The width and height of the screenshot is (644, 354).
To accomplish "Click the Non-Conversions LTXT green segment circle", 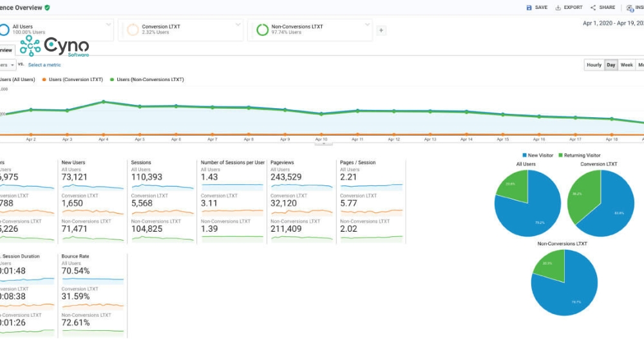I will click(x=262, y=30).
